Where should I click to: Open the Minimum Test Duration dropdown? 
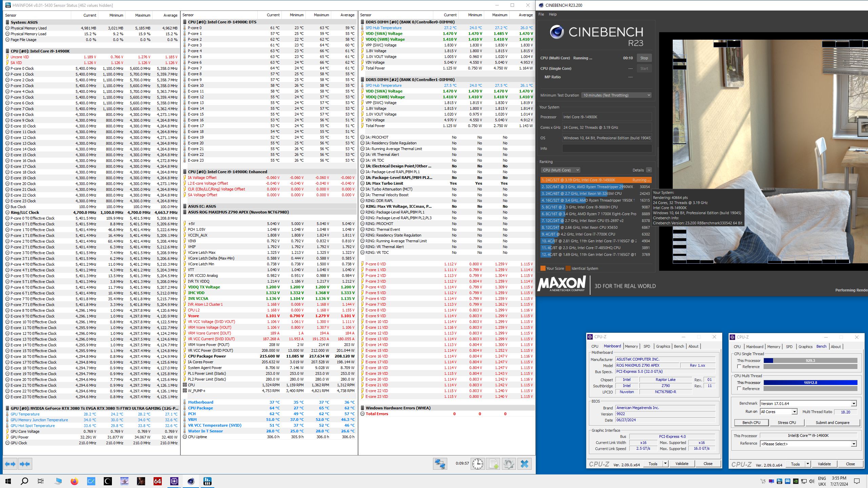[616, 95]
